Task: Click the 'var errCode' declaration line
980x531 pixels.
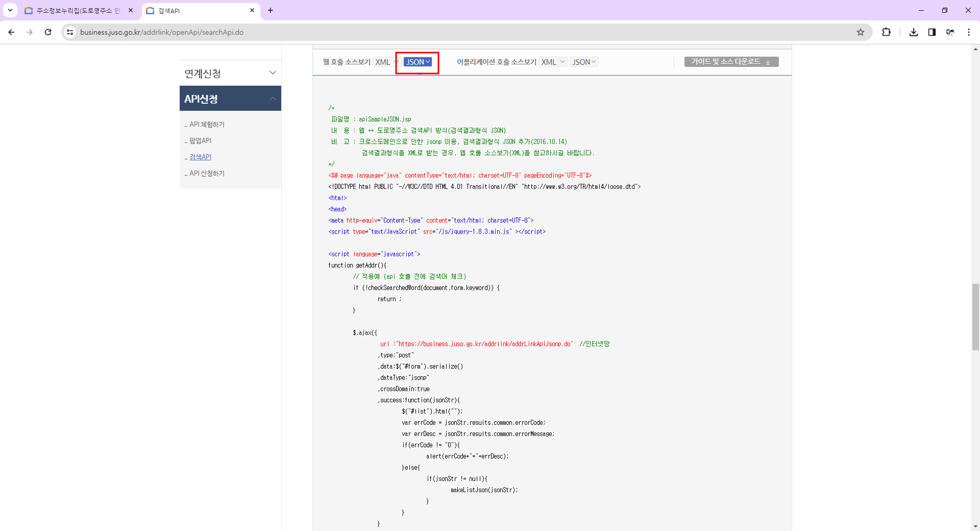Action: point(473,423)
